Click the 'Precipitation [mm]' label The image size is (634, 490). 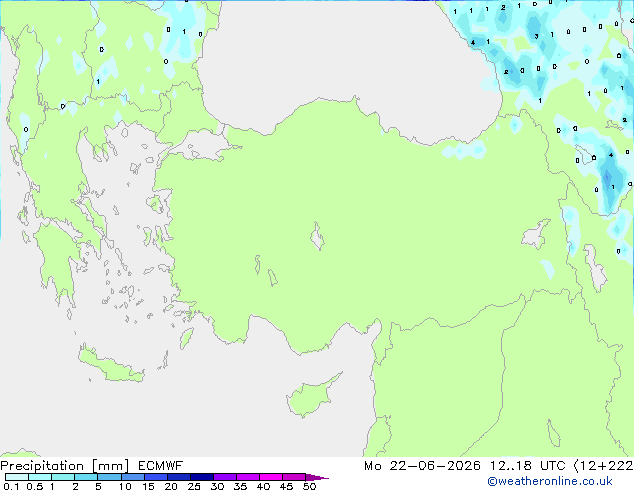coord(65,466)
